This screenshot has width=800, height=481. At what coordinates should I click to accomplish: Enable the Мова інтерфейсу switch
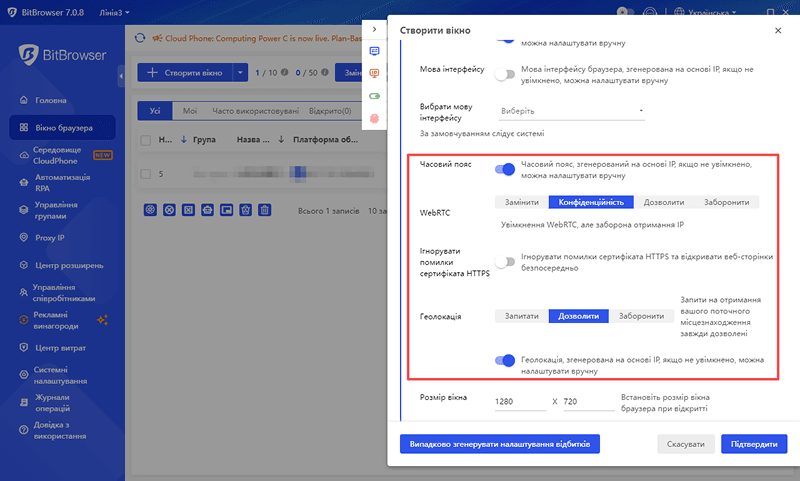pos(505,74)
